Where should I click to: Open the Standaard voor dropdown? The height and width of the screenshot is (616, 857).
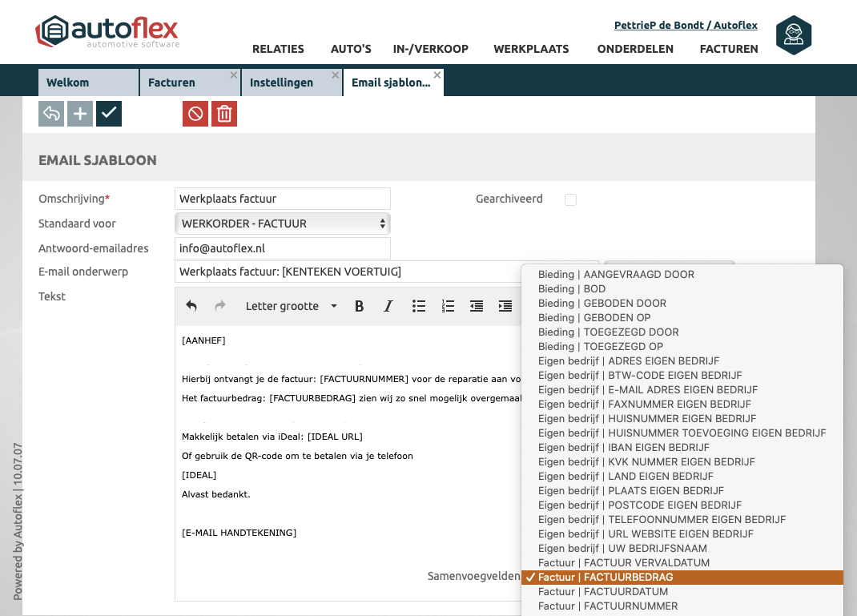pos(282,223)
